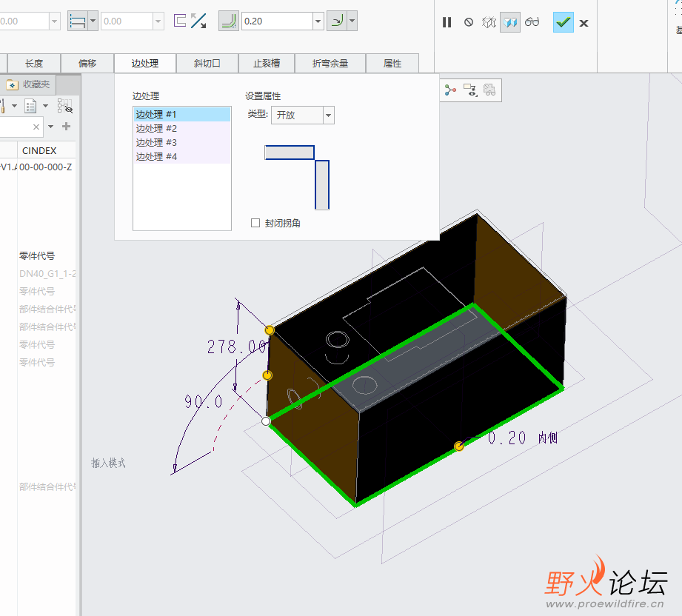This screenshot has height=616, width=682.
Task: Click the yellow drag handle on angle arc
Action: 267,375
